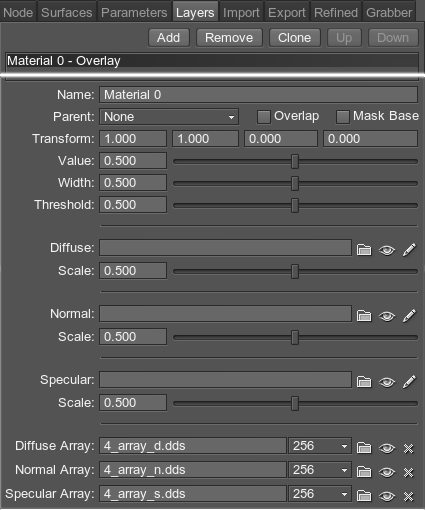
Task: View Diffuse texture with eye icon
Action: pyautogui.click(x=387, y=250)
